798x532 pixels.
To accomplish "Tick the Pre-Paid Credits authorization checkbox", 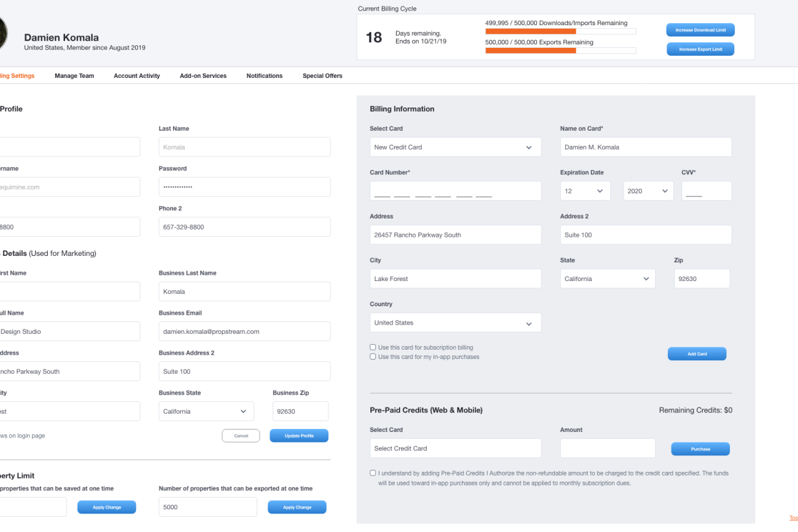I will 373,473.
